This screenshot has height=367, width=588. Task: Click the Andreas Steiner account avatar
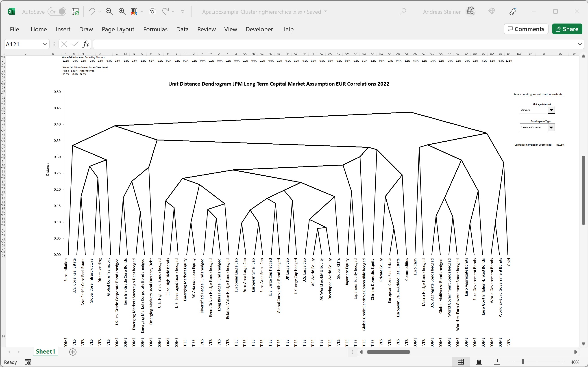click(470, 11)
